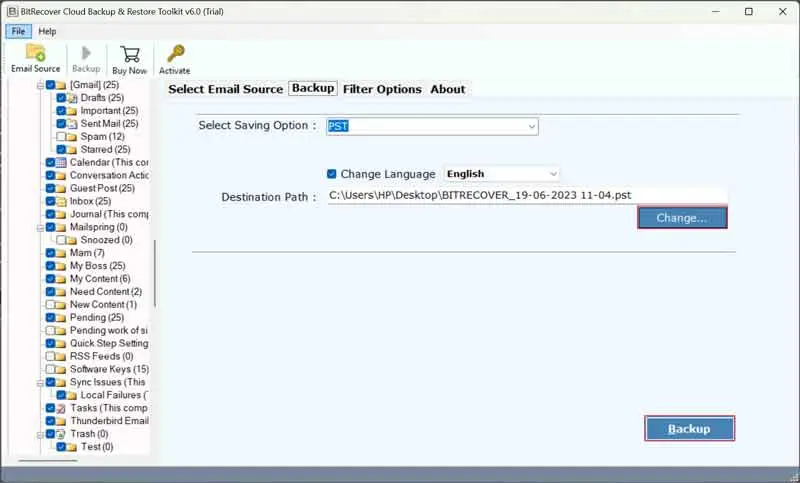Screen dimensions: 800x483
Task: Click the Email Source toolbar icon
Action: tap(35, 54)
